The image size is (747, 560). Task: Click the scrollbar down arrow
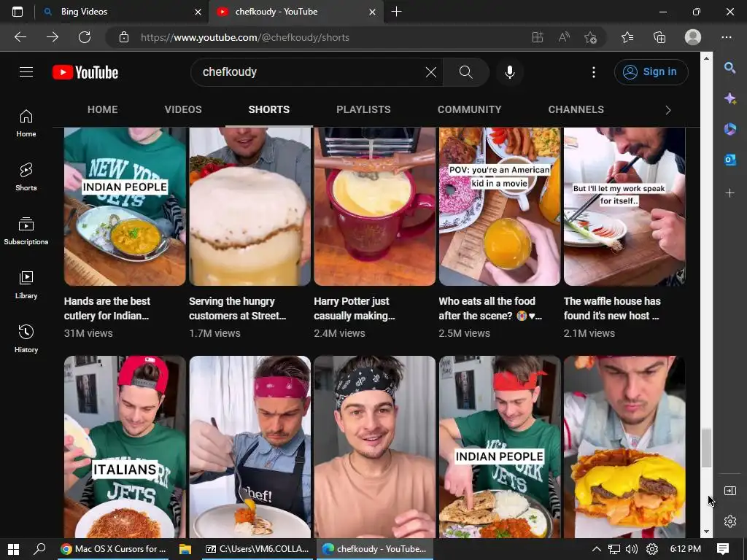(706, 532)
